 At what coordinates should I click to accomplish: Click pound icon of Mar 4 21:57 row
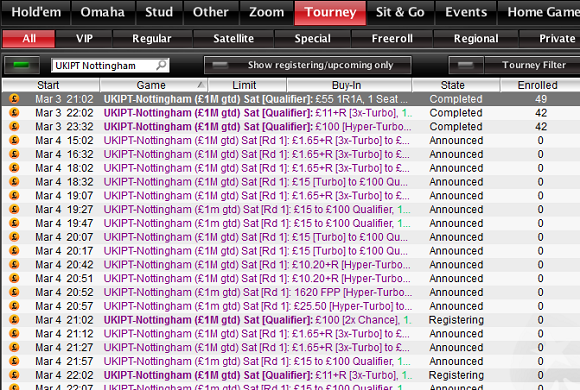coord(14,361)
